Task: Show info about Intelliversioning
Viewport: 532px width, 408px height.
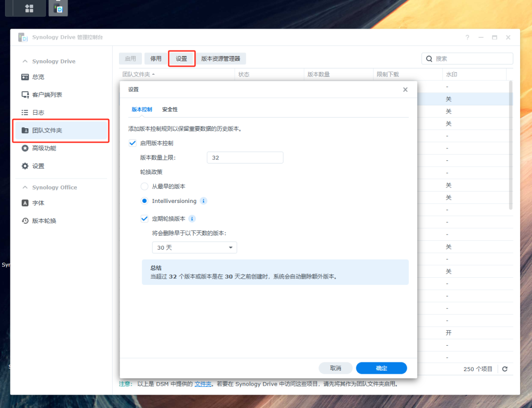Action: 203,201
